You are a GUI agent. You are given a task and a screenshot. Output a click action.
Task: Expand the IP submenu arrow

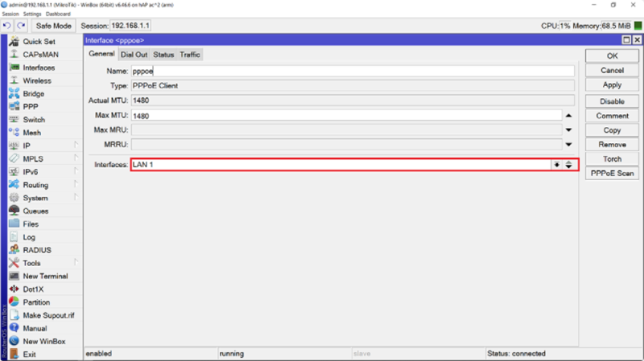(x=76, y=146)
